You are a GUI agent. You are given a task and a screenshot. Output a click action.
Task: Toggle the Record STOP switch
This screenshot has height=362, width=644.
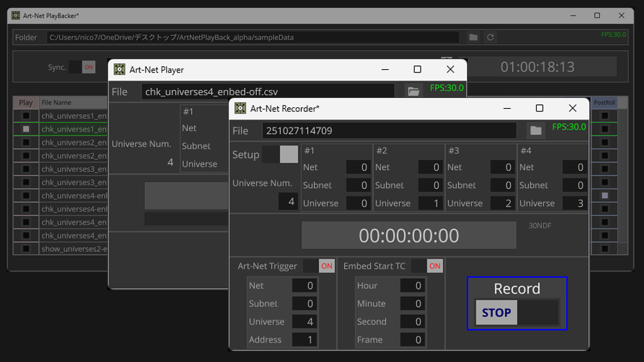click(x=517, y=312)
